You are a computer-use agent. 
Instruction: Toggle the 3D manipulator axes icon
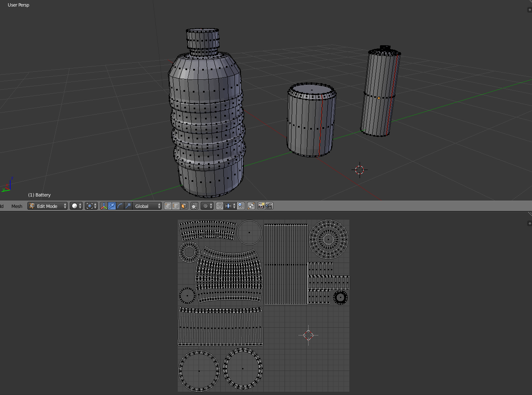tap(104, 206)
